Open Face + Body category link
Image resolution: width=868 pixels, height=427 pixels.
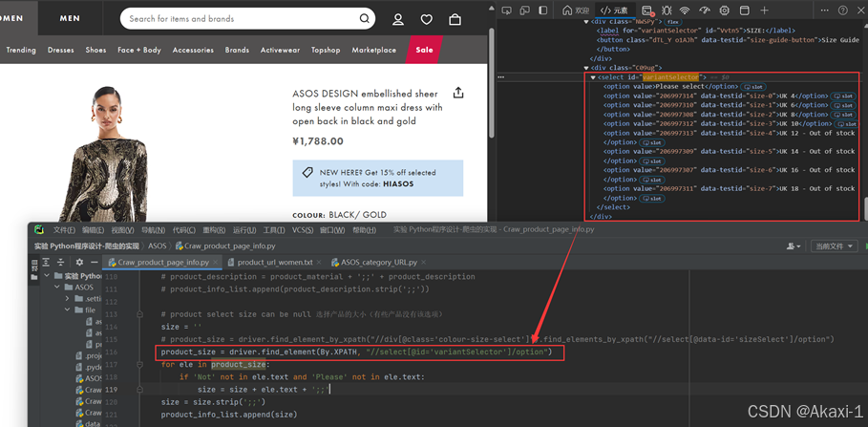click(139, 50)
